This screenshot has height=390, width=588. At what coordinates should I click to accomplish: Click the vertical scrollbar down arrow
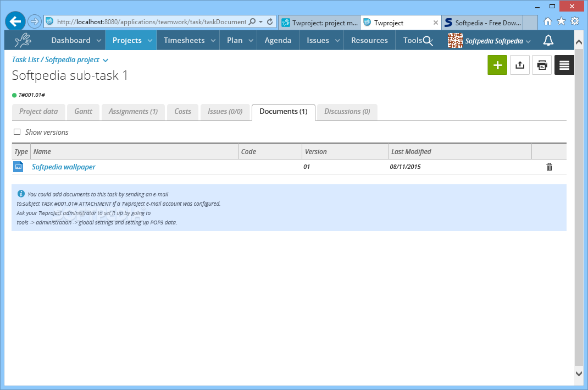pyautogui.click(x=579, y=373)
